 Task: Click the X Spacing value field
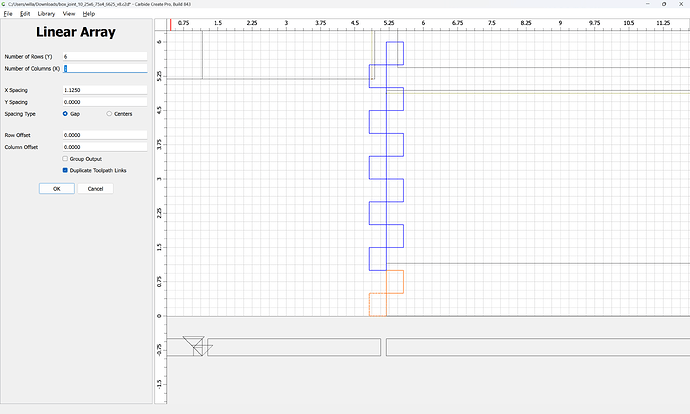[x=105, y=90]
